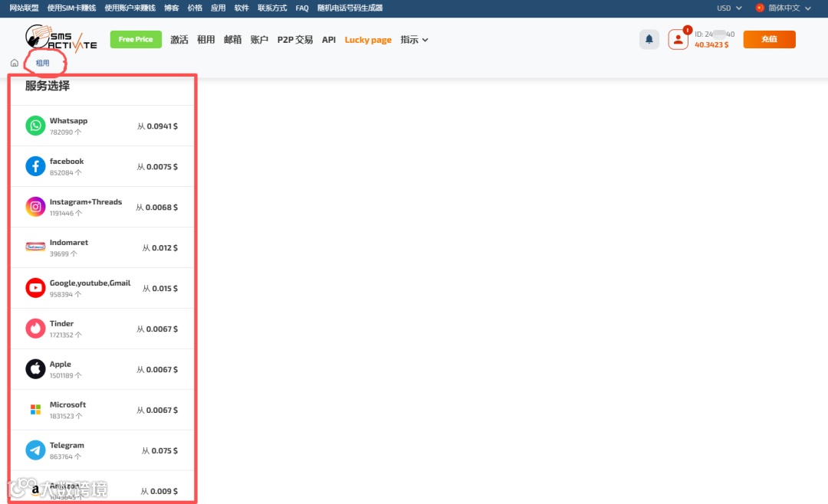Image resolution: width=828 pixels, height=504 pixels.
Task: Open the 邮箱 menu item
Action: point(232,40)
